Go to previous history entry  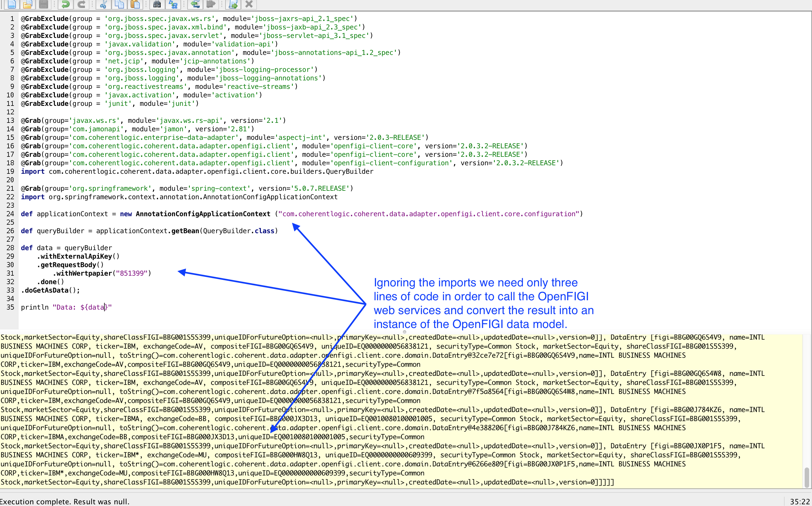click(x=196, y=4)
